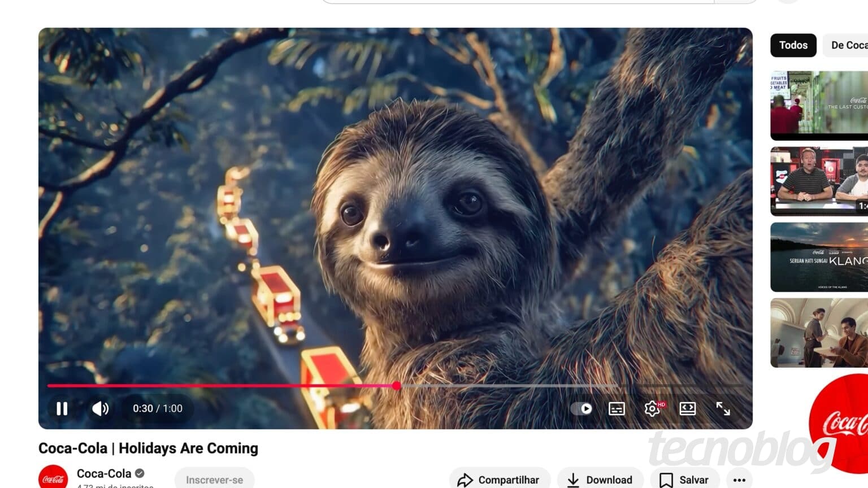Select the Todos filter chip
This screenshot has height=488, width=868.
click(x=793, y=45)
